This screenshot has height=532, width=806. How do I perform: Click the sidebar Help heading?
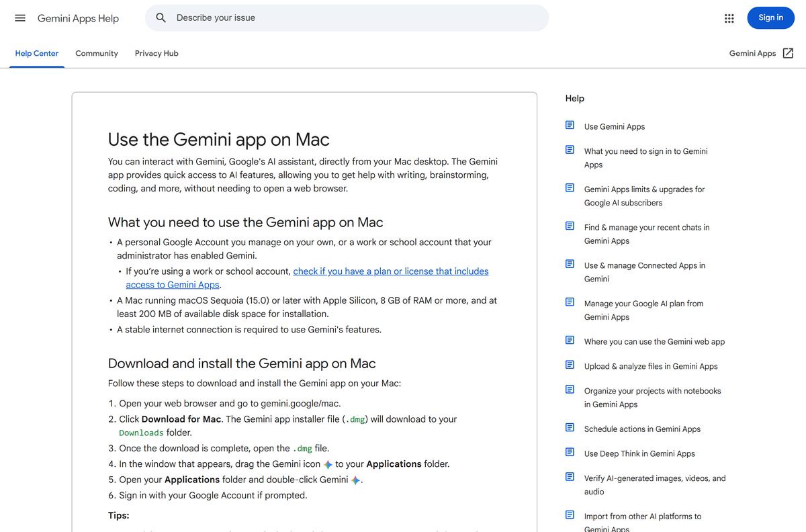pos(575,98)
